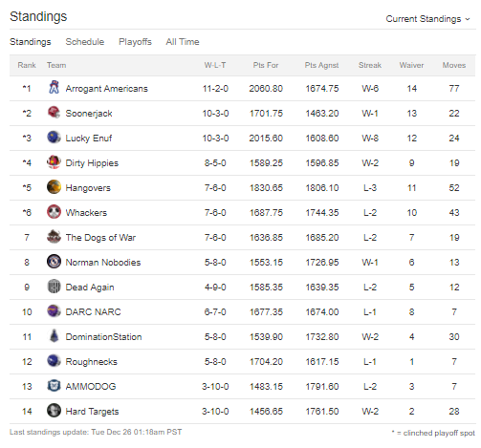Viewport: 481px width, 448px height.
Task: Open the DominationStation team page
Action: tap(103, 336)
